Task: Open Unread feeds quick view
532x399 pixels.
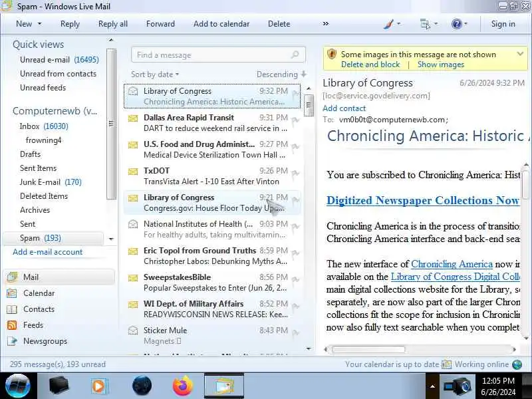Action: tap(43, 88)
